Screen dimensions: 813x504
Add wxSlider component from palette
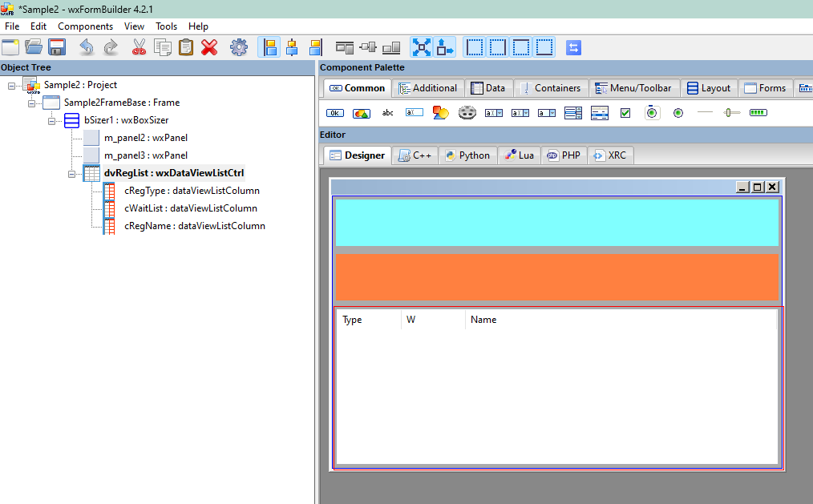tap(731, 113)
